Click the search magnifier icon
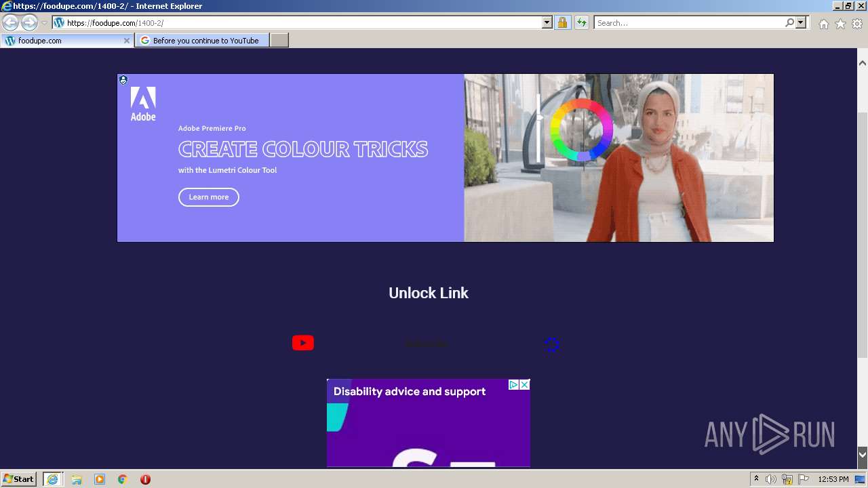 [789, 23]
